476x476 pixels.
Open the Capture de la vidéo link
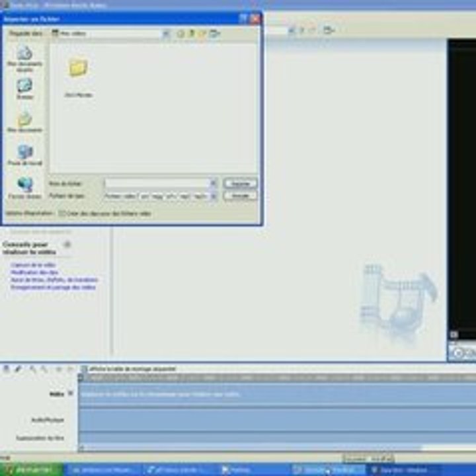(x=33, y=265)
